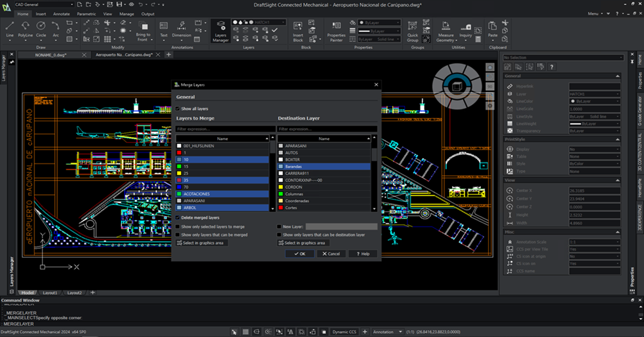Switch to the Layout1 tab

51,292
